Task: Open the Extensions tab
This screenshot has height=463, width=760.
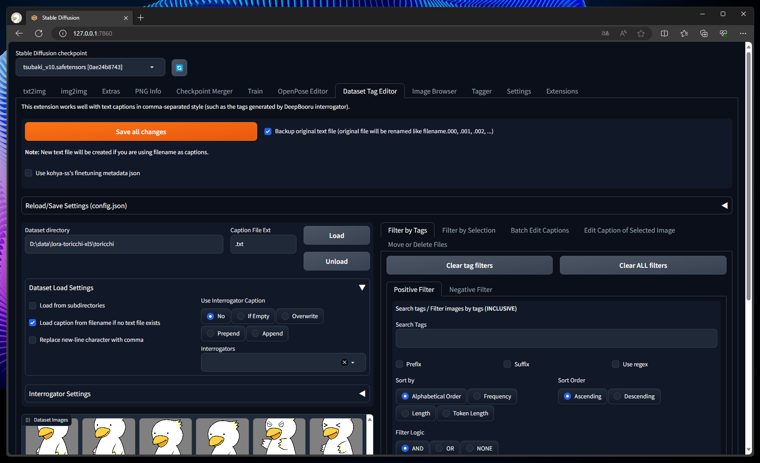Action: pyautogui.click(x=562, y=91)
